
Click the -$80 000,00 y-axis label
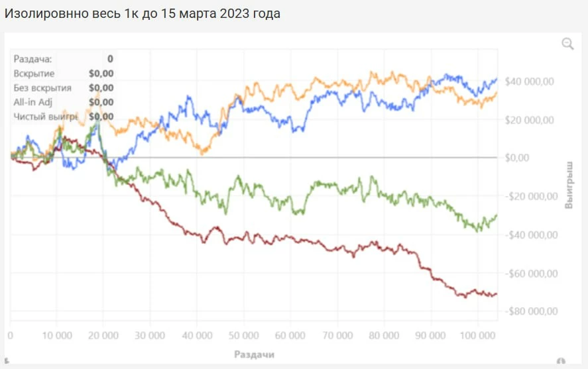530,311
